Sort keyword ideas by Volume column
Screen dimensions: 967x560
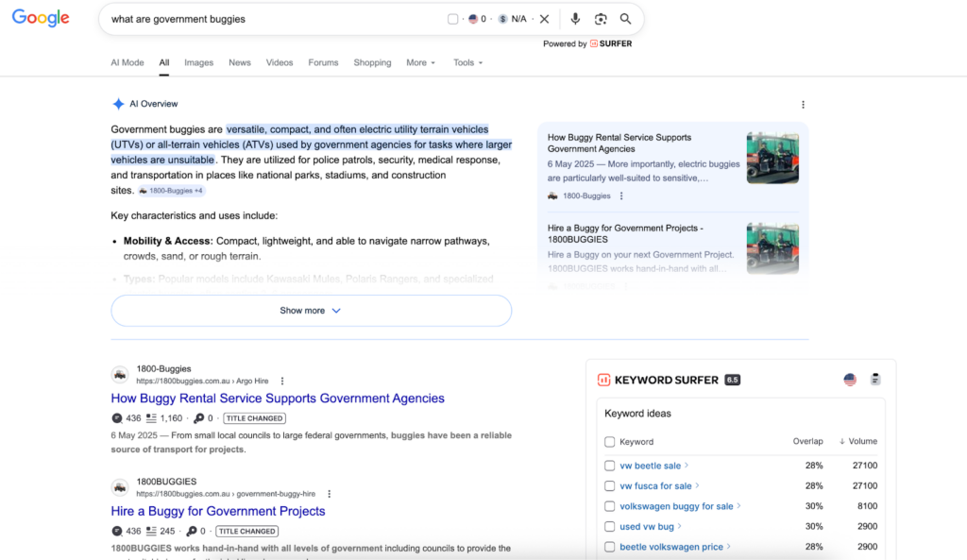[858, 441]
